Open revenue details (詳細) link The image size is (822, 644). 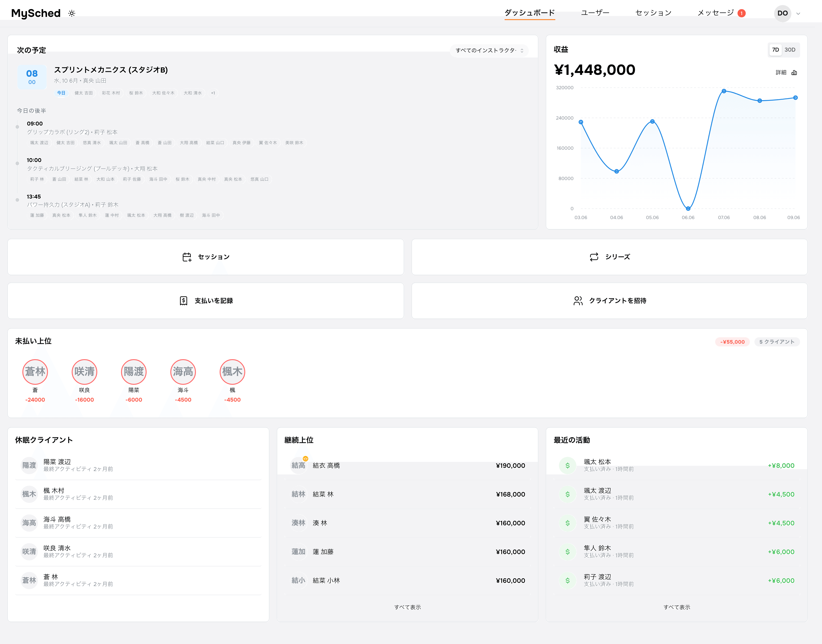point(781,72)
